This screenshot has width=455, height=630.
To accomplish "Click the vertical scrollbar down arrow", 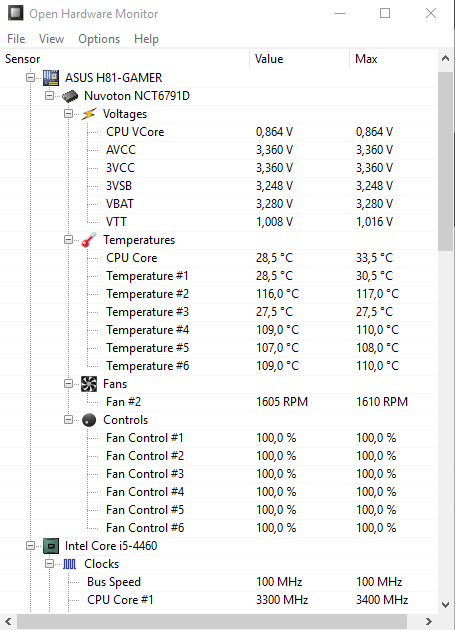I will point(445,604).
